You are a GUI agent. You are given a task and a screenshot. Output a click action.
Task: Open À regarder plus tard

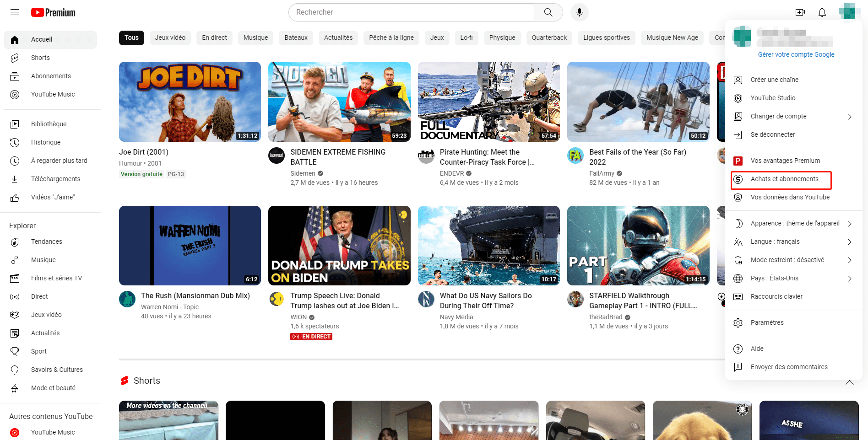point(50,161)
